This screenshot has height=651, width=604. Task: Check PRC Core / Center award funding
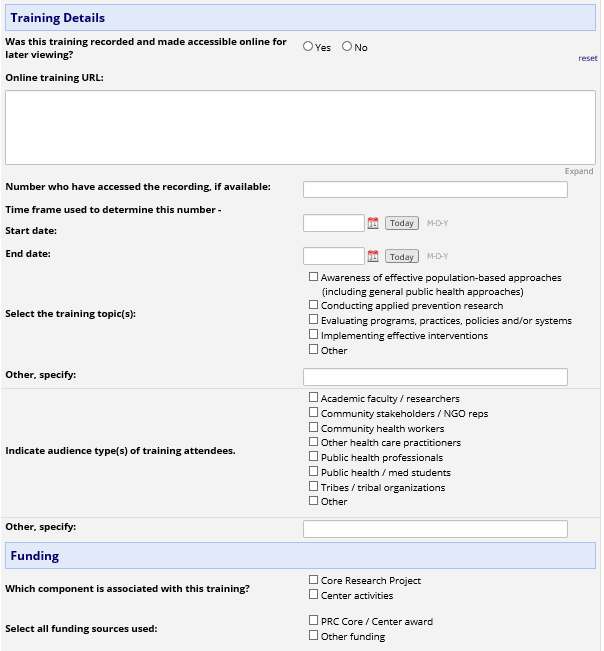point(314,621)
